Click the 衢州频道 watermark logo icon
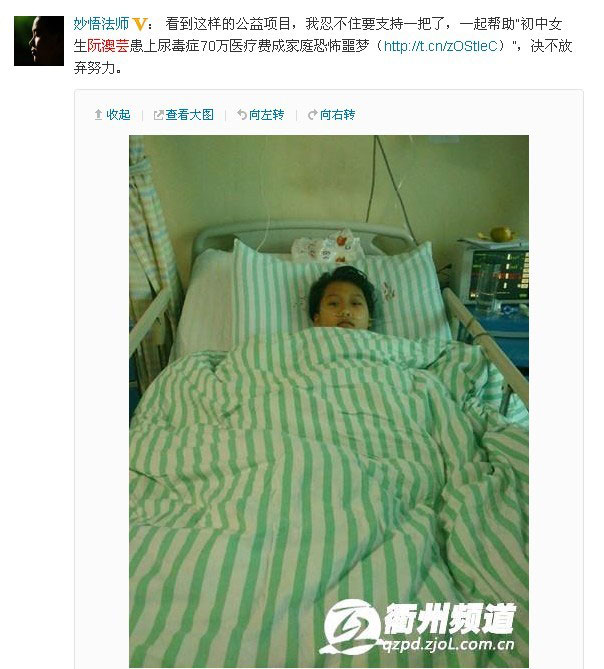604x669 pixels. tap(350, 625)
